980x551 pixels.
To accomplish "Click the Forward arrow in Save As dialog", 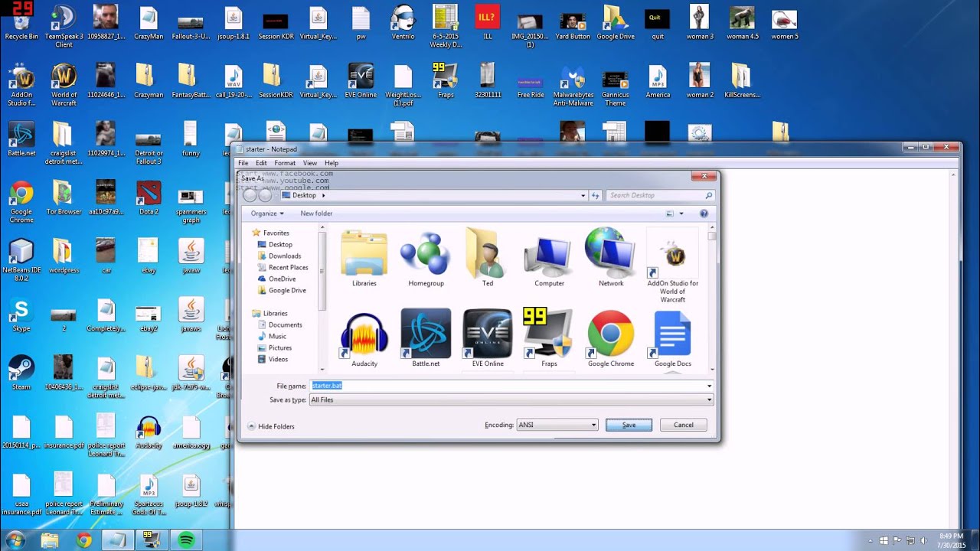I will (265, 195).
